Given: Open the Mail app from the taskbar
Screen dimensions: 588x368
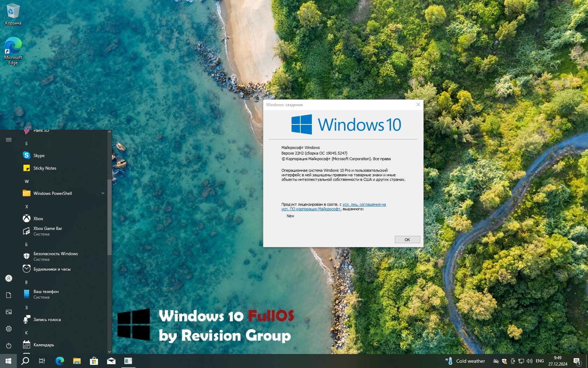Looking at the screenshot, I should coord(111,361).
